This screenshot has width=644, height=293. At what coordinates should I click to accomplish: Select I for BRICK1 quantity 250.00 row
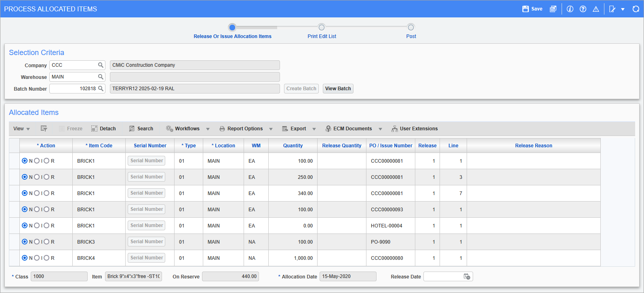click(x=37, y=177)
